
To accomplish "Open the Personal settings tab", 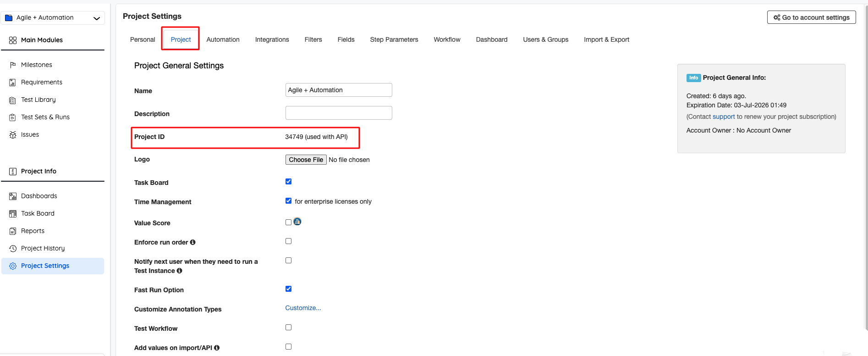I will pos(143,39).
